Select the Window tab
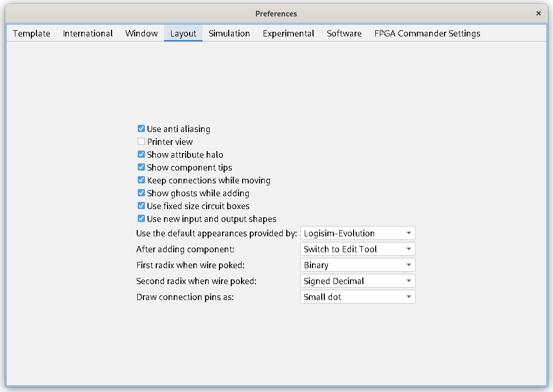The width and height of the screenshot is (553, 392). 141,33
